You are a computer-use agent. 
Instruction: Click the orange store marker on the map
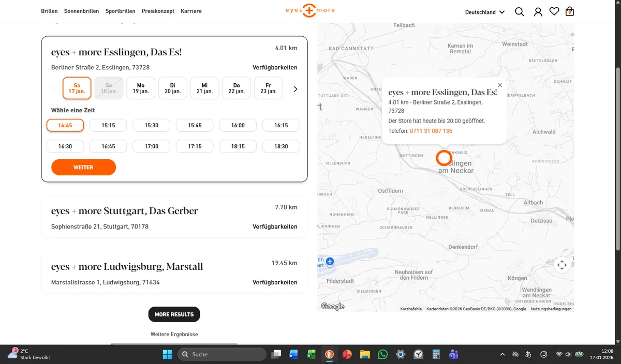coord(444,158)
